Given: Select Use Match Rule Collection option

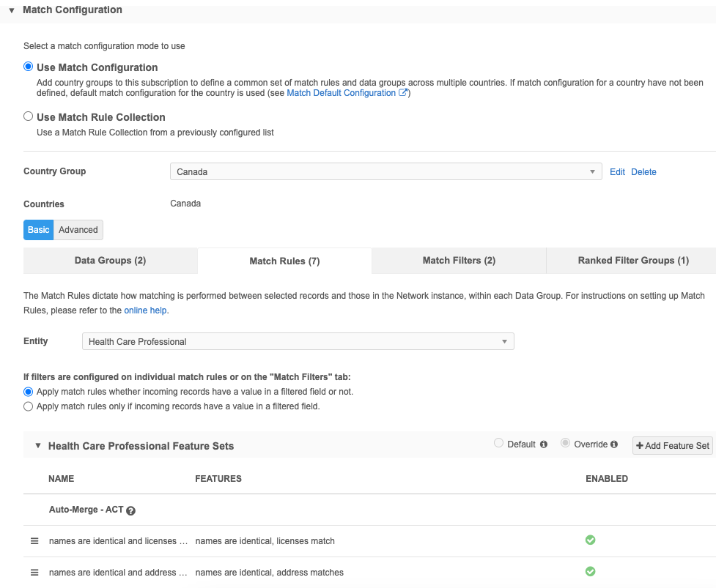Looking at the screenshot, I should point(29,116).
